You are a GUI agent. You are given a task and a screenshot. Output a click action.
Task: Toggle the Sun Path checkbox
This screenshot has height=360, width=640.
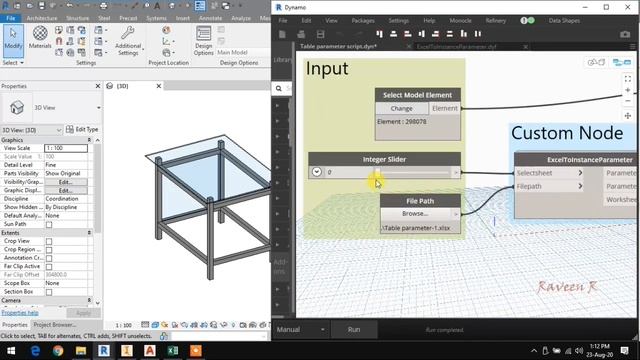click(49, 224)
